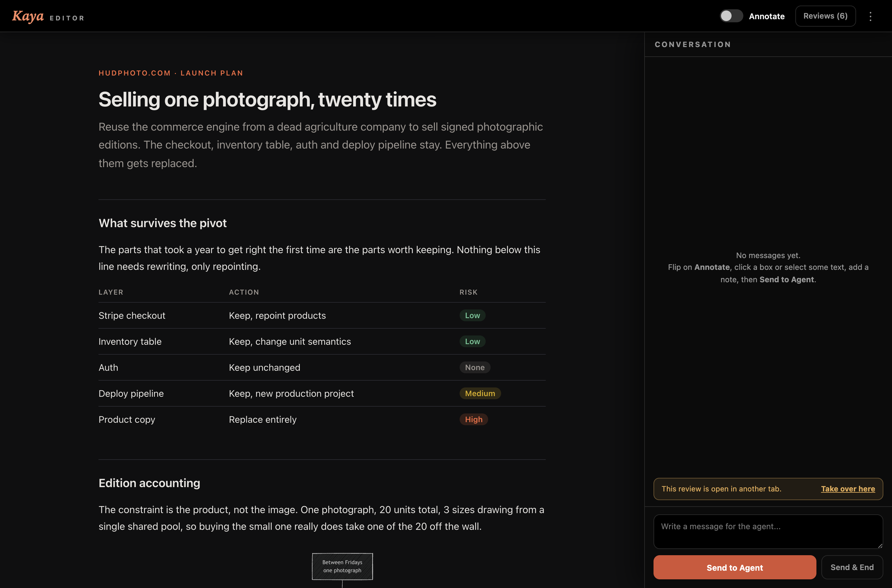Click the 'This review is open in another tab.' notice
Image resolution: width=892 pixels, height=588 pixels.
[x=721, y=489]
